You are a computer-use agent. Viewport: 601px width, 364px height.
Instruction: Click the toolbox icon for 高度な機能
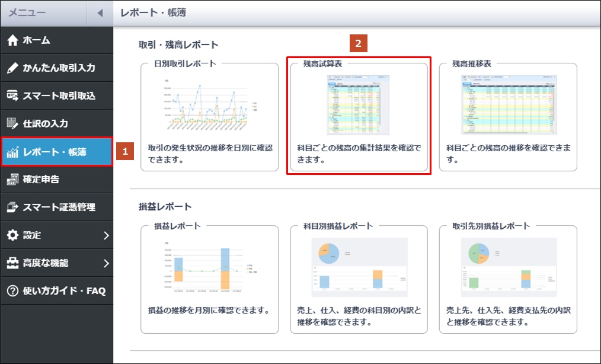[12, 263]
